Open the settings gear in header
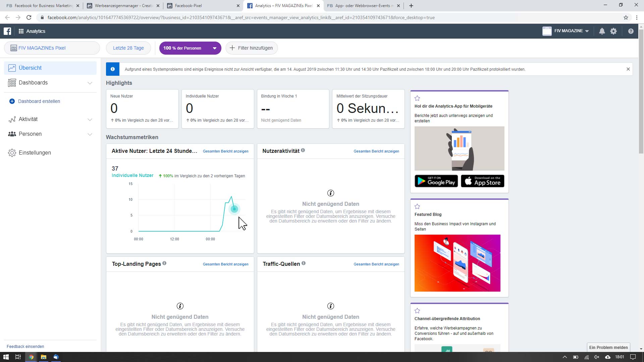The image size is (644, 362). [x=613, y=31]
